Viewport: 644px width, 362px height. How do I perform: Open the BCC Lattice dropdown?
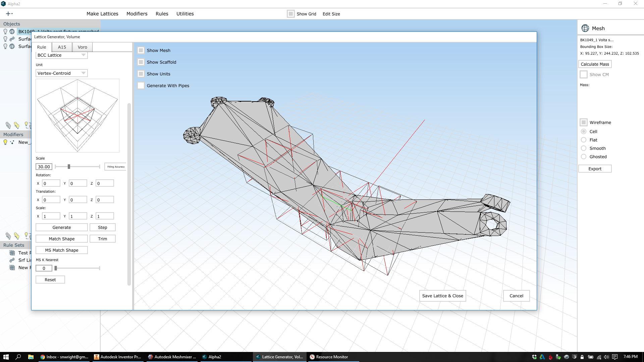62,55
